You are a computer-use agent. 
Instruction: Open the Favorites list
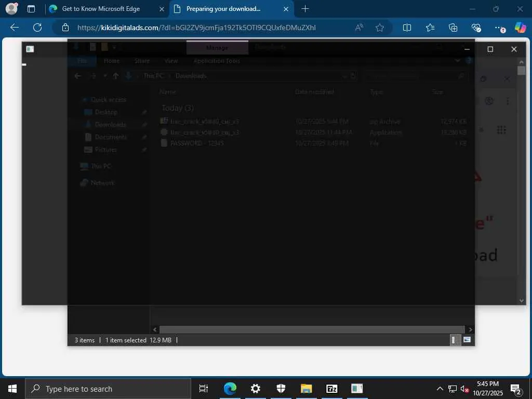click(430, 28)
